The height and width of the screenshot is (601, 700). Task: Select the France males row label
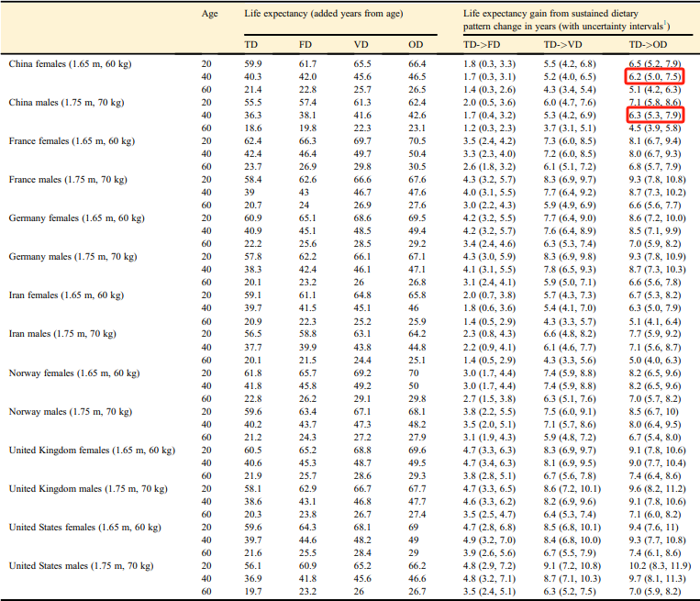(x=68, y=180)
